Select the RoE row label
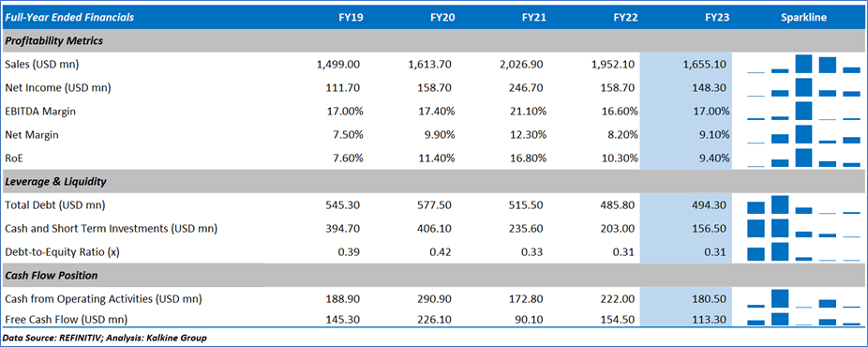The width and height of the screenshot is (868, 347). [12, 158]
